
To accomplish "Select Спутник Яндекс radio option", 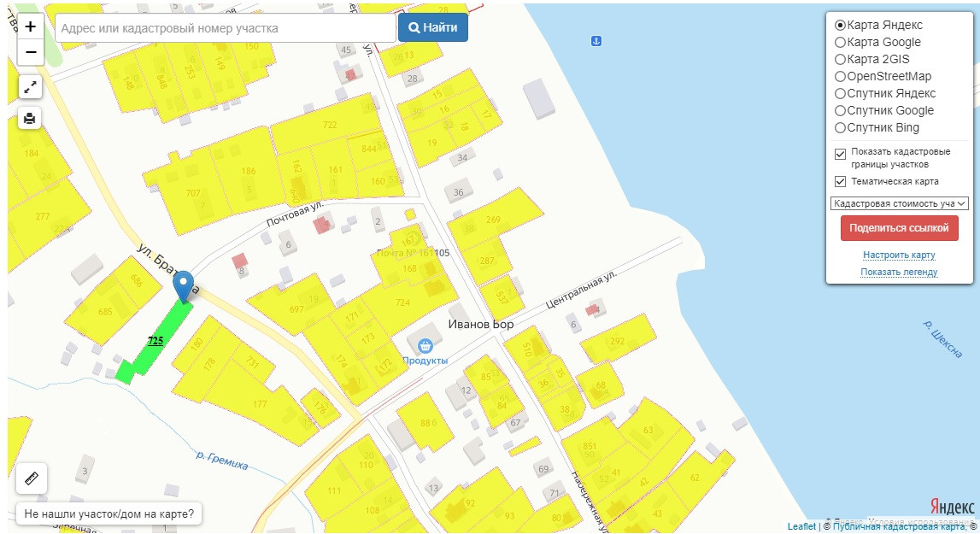I will point(841,93).
